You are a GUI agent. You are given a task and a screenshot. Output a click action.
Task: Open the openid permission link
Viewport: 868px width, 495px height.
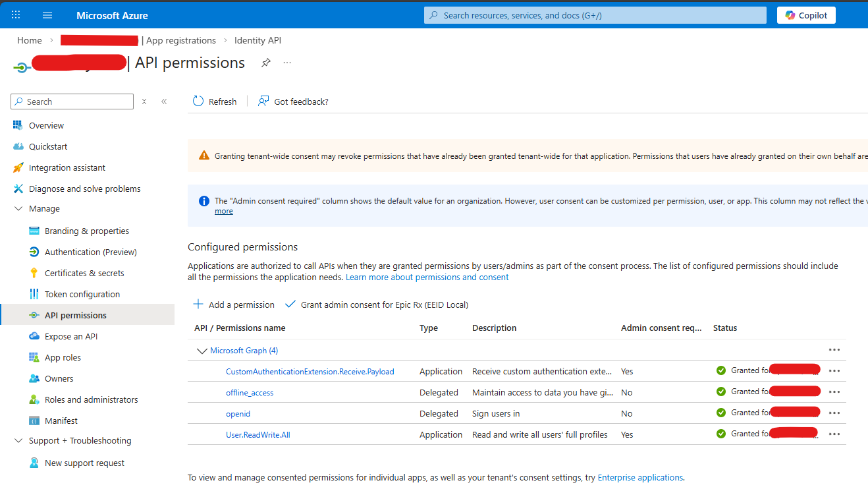[x=238, y=414]
